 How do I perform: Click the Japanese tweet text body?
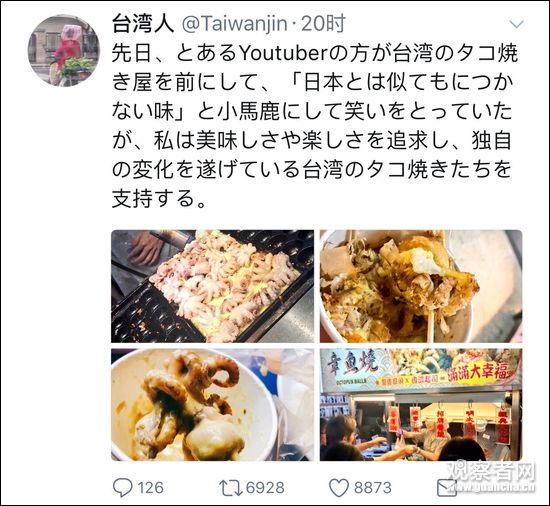(x=315, y=127)
